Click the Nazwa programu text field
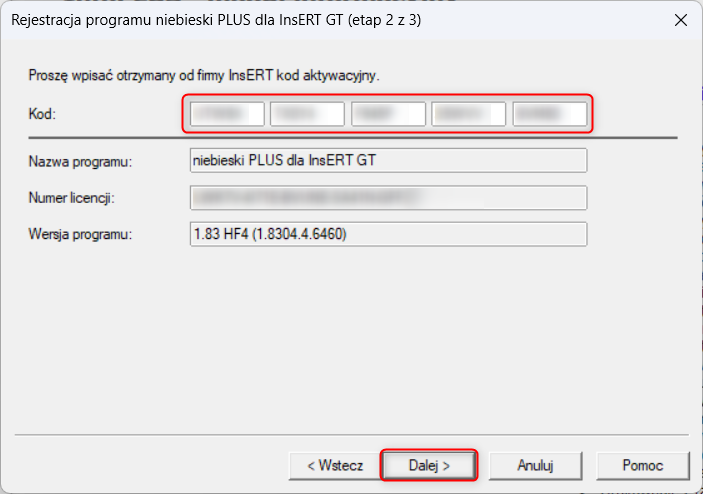This screenshot has height=494, width=703. point(388,160)
